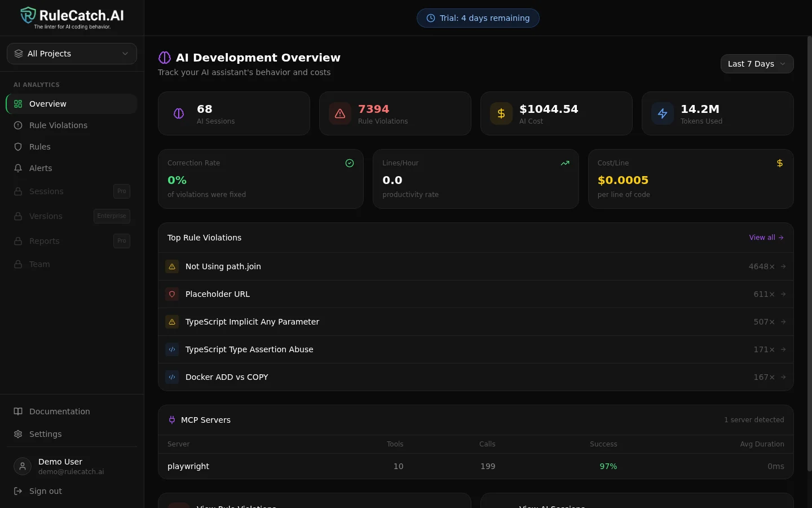Expand the Last 7 Days date range selector

tap(757, 64)
